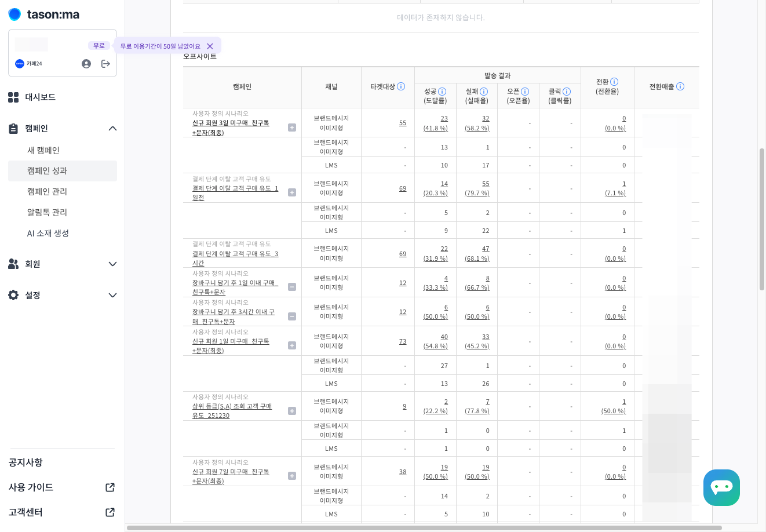Expand the 장바구니 담기 후 1일 이내 구매 row
This screenshot has height=532, width=766.
[292, 287]
